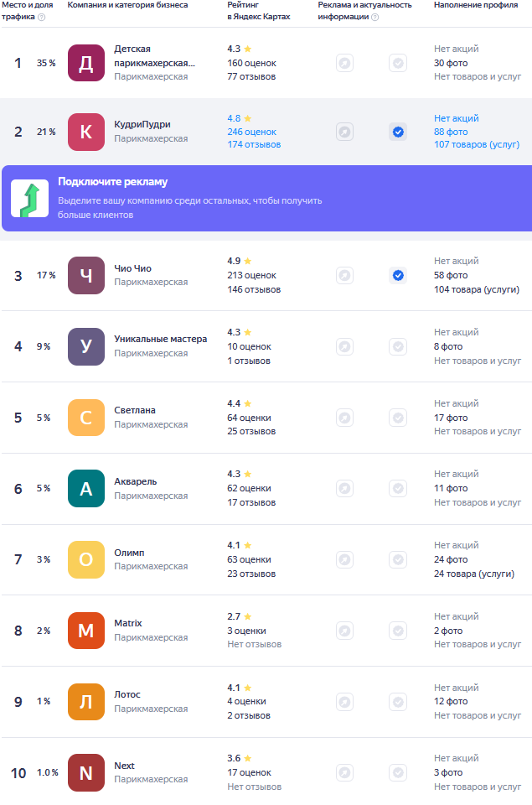Viewport: 532px width, 805px height.
Task: Click the company name 'Акварель'
Action: (136, 481)
